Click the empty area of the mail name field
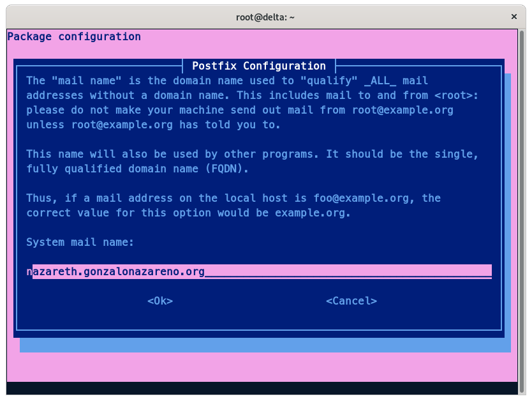Screen dimensions: 532x401 click(348, 271)
